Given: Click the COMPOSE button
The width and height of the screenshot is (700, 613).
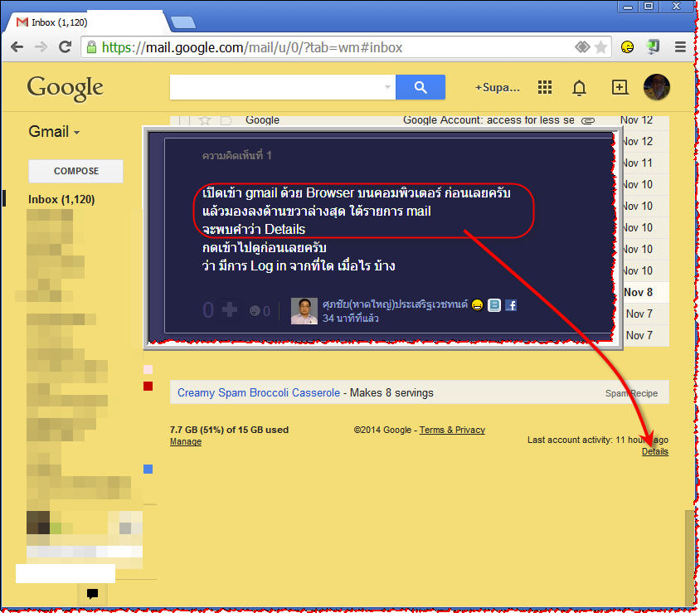Looking at the screenshot, I should 76,171.
